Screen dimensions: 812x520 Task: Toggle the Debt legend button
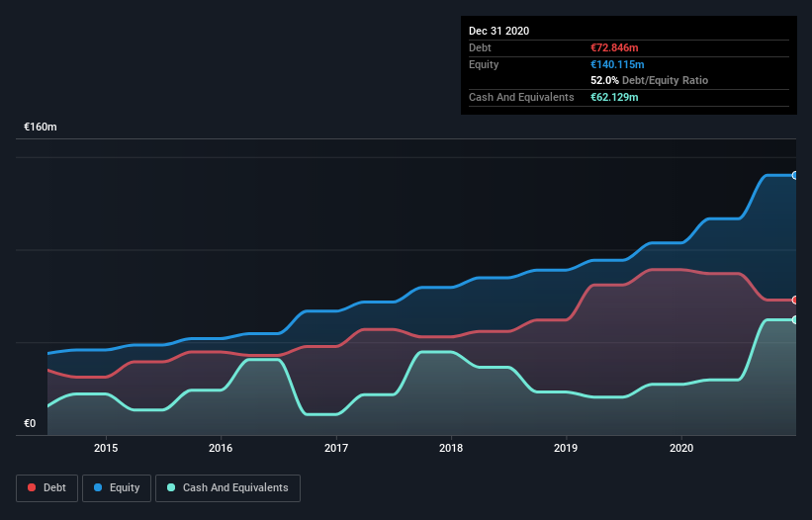pyautogui.click(x=47, y=488)
